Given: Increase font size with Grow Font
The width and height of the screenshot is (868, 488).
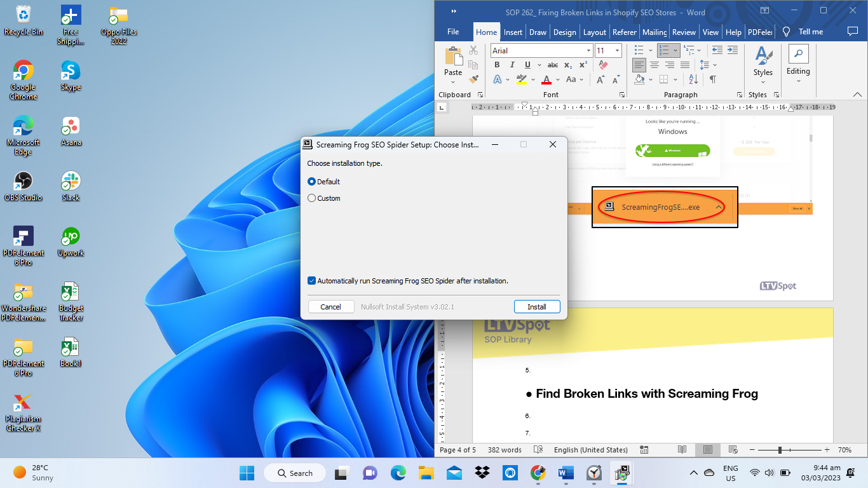Looking at the screenshot, I should (600, 79).
